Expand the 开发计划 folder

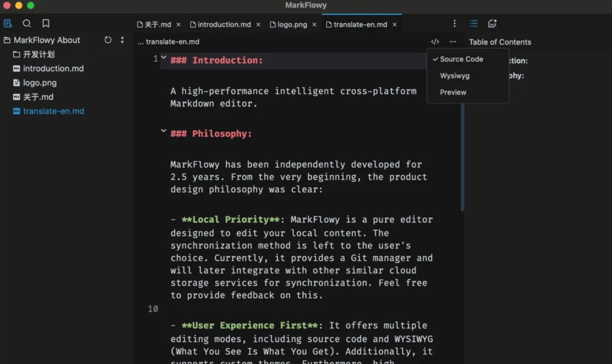38,55
